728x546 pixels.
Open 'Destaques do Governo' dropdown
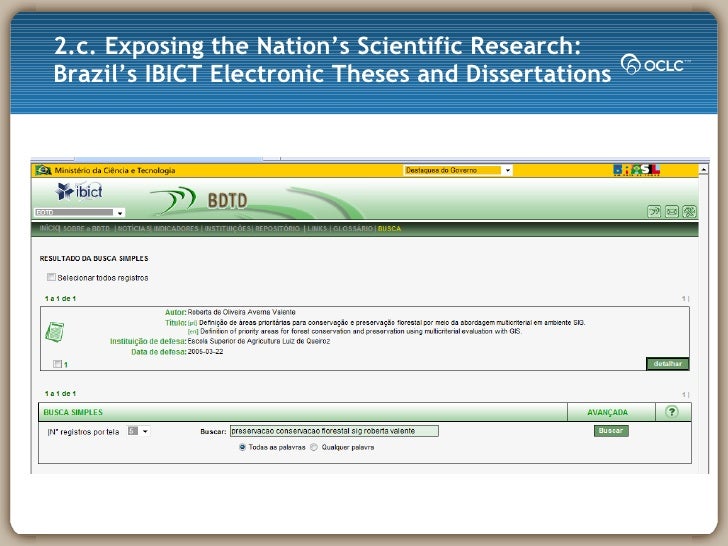tap(458, 170)
